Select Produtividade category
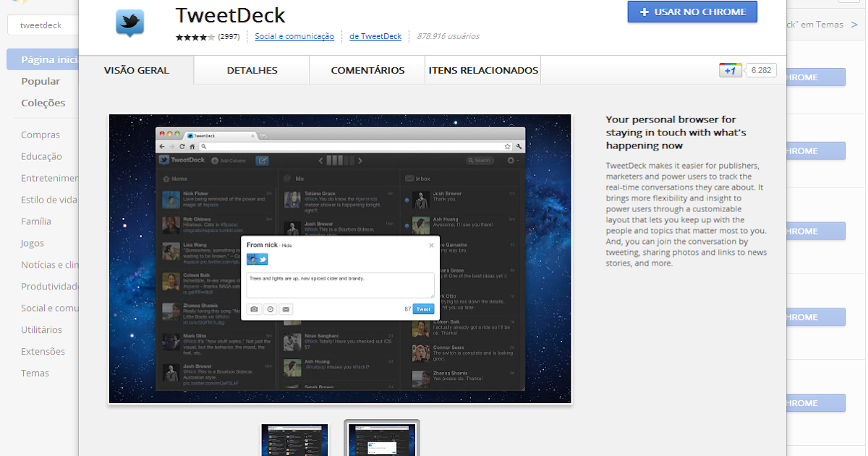Image resolution: width=868 pixels, height=456 pixels. [49, 287]
